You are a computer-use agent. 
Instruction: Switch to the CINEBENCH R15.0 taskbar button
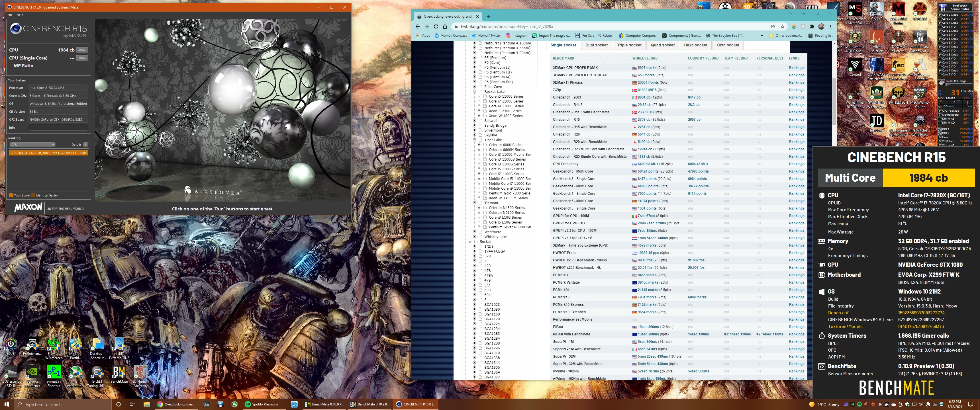[415, 404]
